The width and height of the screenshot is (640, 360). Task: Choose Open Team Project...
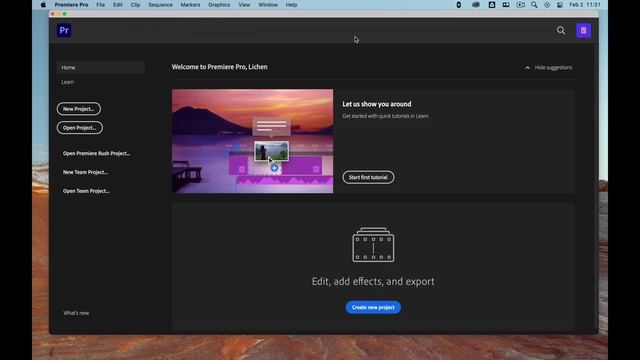click(x=86, y=191)
